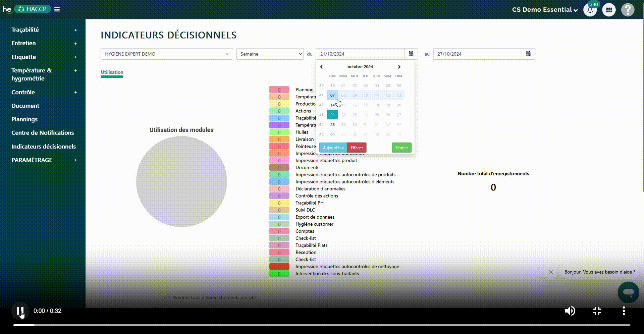The width and height of the screenshot is (644, 334).
Task: Click the green Fermer button
Action: click(x=401, y=148)
